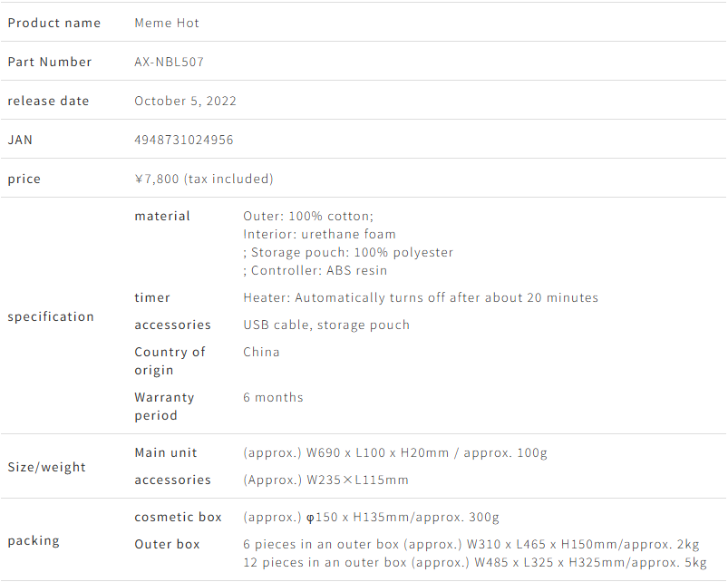Click the "Size/weight" section label

[47, 467]
